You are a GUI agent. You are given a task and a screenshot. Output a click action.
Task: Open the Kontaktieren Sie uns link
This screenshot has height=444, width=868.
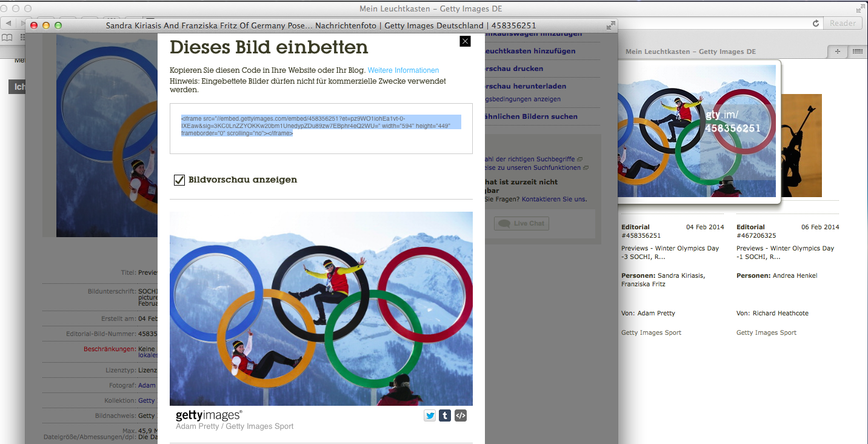tap(554, 199)
